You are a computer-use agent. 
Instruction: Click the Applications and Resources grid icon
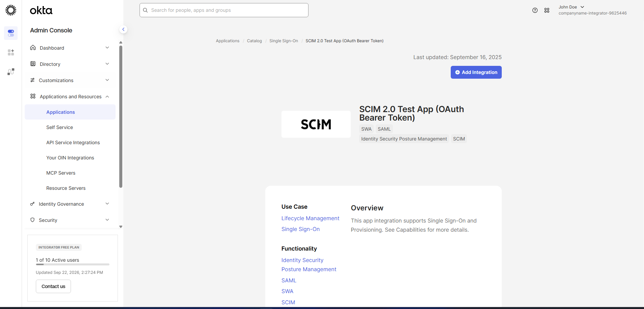point(33,96)
